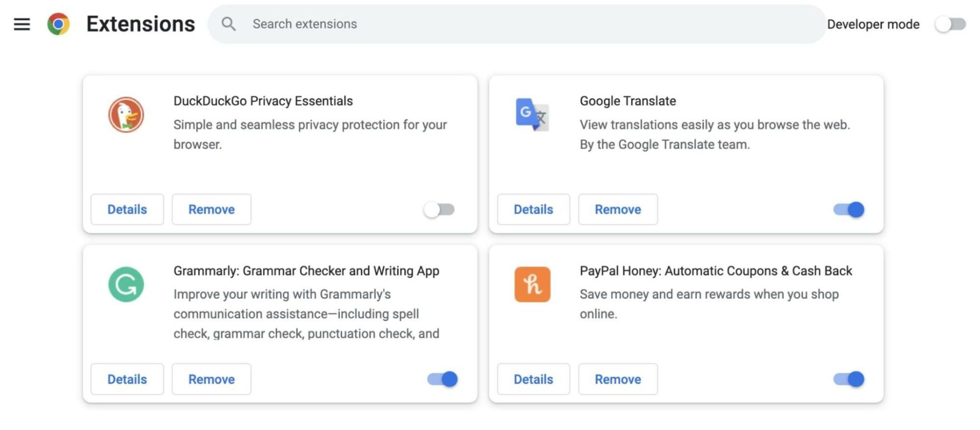Enable Developer mode
Screen dimensions: 980x430
click(x=949, y=24)
